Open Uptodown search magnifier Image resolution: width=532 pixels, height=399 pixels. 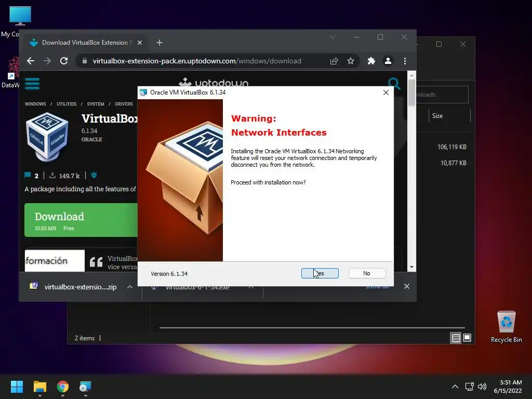394,83
